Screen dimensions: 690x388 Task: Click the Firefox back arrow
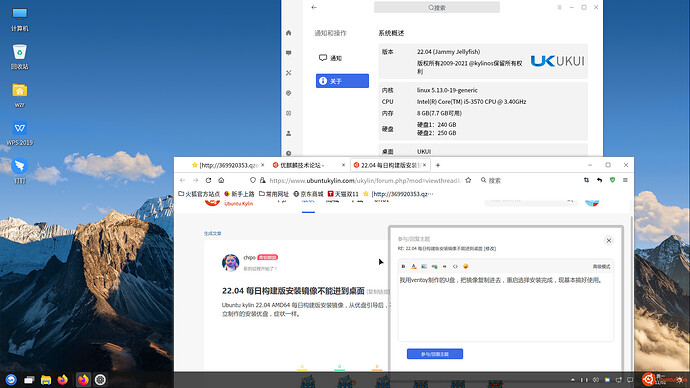pyautogui.click(x=183, y=180)
